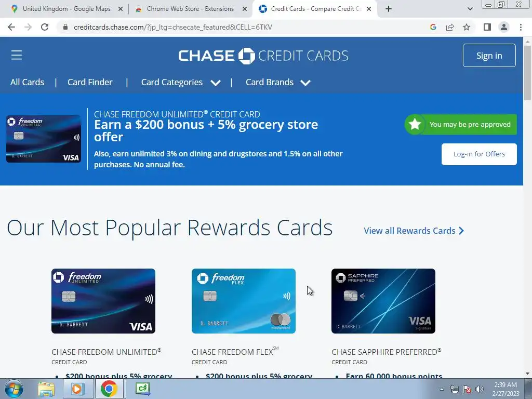Screen dimensions: 532x399
Task: Click the Chrome profile avatar icon
Action: 504,27
